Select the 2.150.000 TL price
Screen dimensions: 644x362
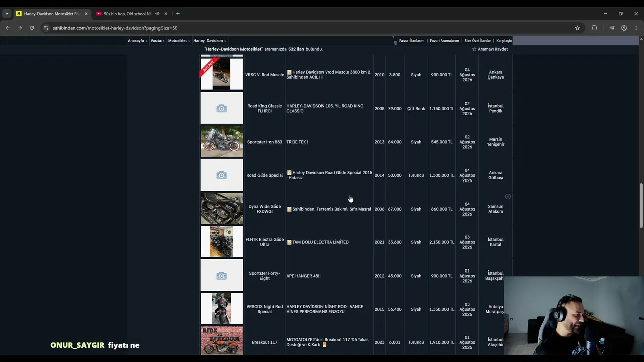(442, 242)
